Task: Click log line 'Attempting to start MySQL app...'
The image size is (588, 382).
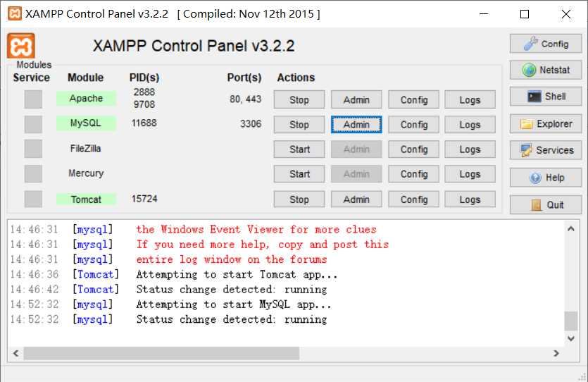Action: 234,304
